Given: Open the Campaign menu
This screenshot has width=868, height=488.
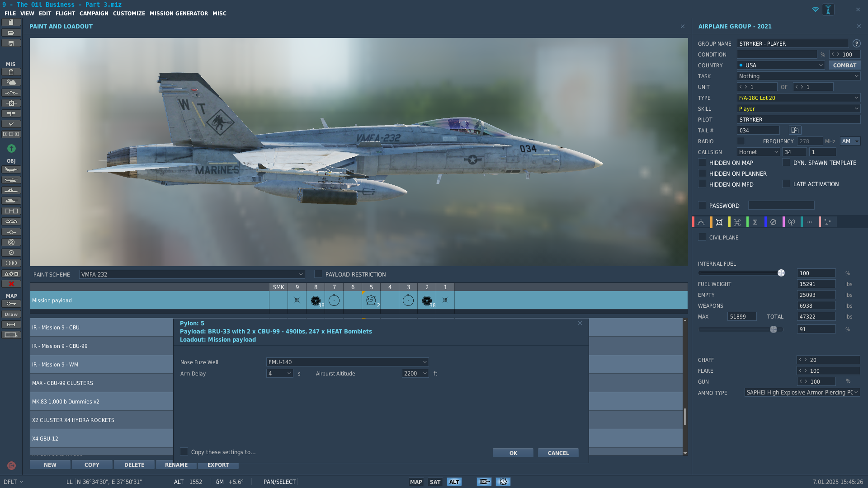Looking at the screenshot, I should point(94,14).
